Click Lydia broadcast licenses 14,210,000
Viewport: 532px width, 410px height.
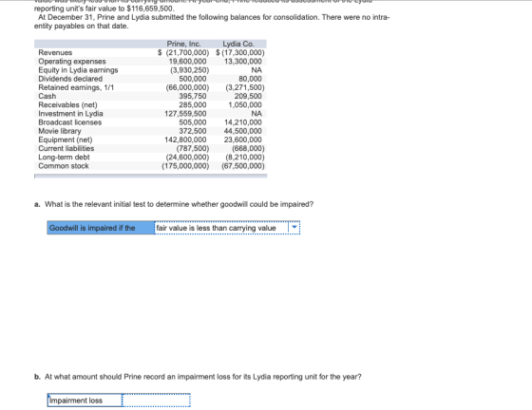tap(243, 122)
